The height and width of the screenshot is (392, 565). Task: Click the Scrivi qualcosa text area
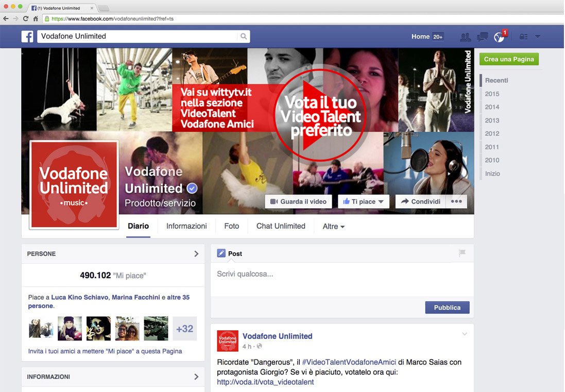tap(342, 280)
